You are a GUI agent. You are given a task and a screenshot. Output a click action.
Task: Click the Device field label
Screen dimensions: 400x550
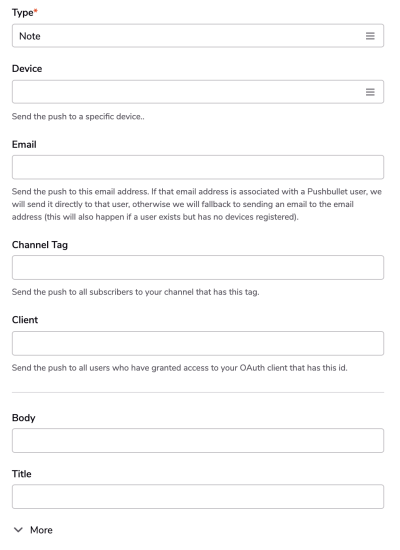(27, 68)
